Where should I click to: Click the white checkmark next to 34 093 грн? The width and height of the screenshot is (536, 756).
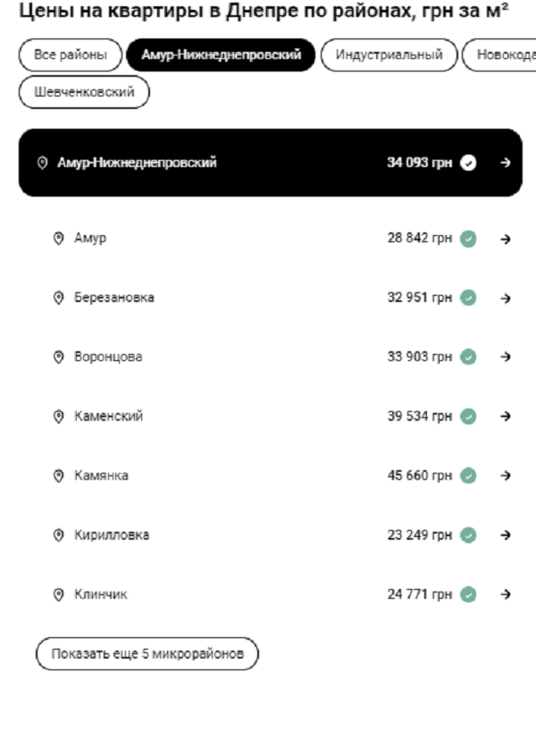point(468,163)
